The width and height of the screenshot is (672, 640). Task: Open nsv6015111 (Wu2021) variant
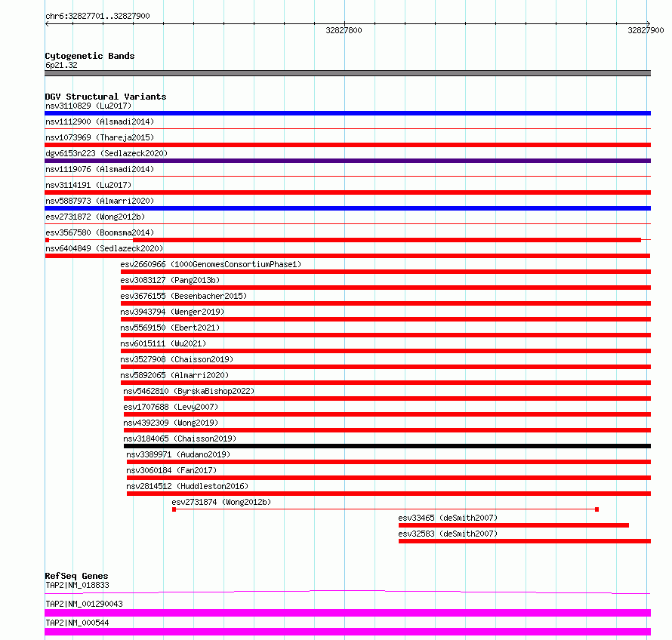(x=163, y=343)
